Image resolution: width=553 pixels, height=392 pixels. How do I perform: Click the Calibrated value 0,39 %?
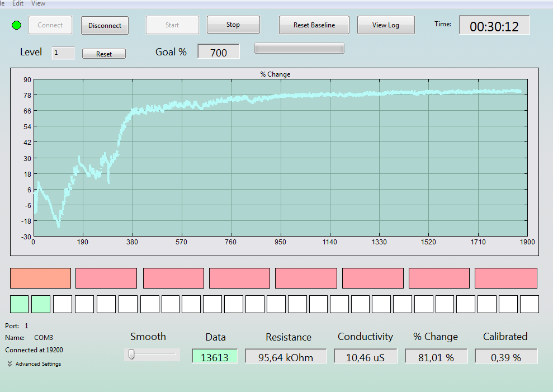point(506,356)
